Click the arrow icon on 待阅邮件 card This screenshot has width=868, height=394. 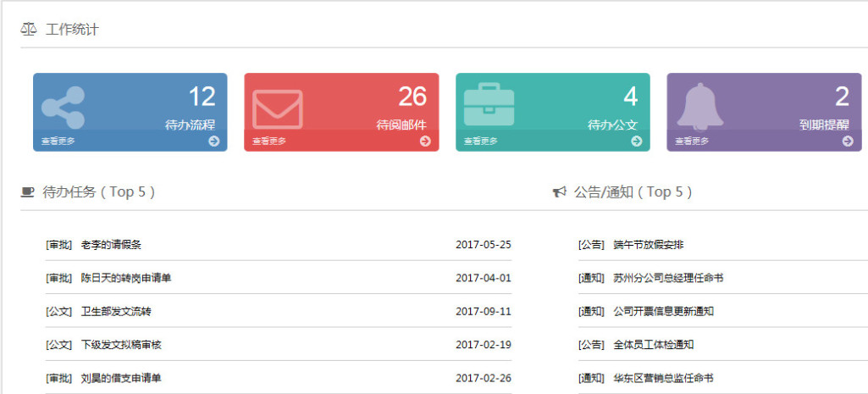click(425, 141)
